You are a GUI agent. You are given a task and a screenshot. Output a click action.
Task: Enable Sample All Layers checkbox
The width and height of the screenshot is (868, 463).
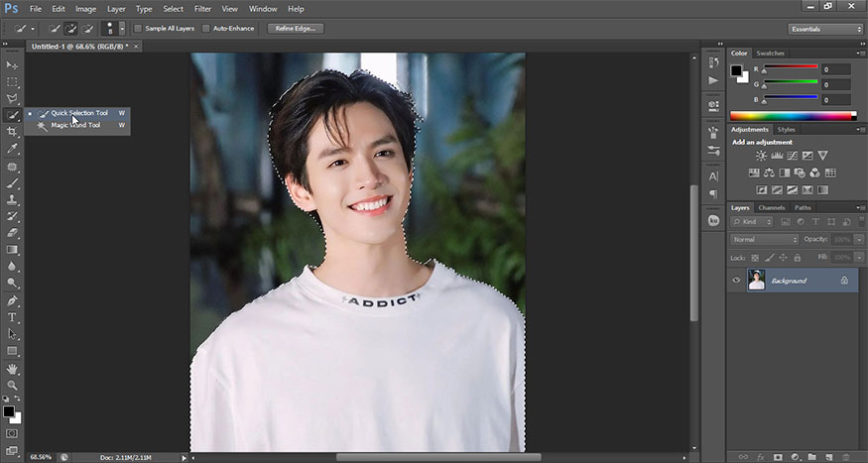[x=138, y=29]
